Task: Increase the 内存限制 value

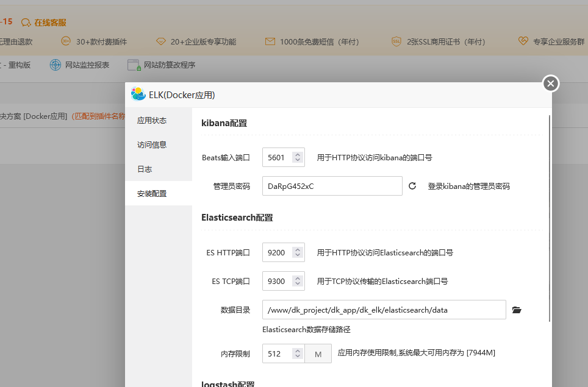Action: click(298, 350)
